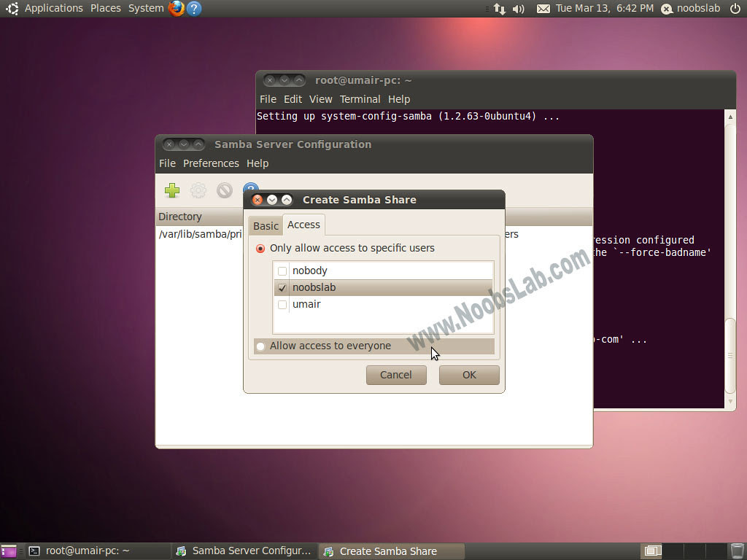The height and width of the screenshot is (560, 747).
Task: Open the blue Help launcher in top panel
Action: pyautogui.click(x=194, y=8)
